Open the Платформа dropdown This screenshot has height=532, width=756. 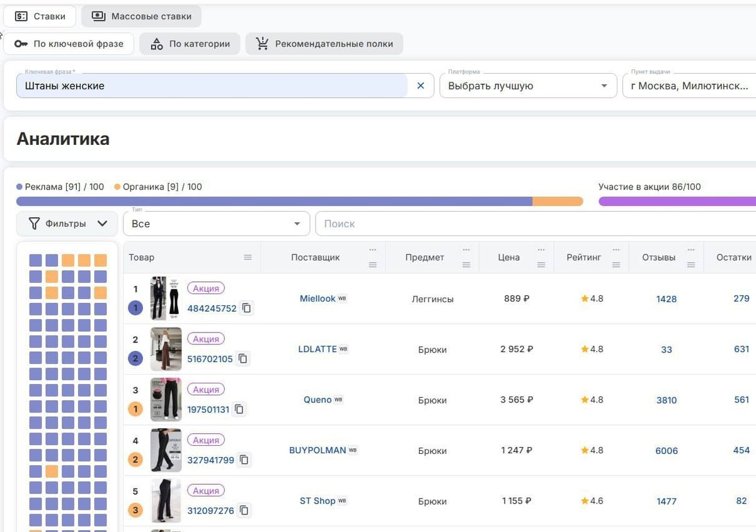(528, 86)
